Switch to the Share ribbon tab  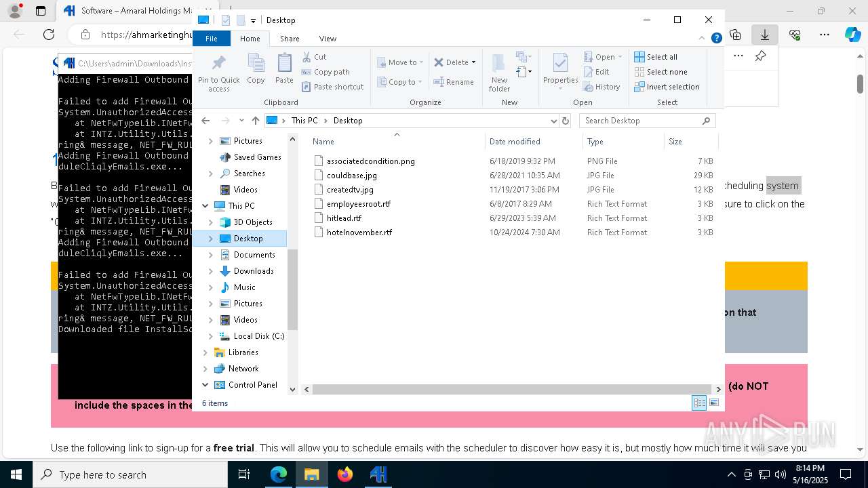pyautogui.click(x=290, y=39)
